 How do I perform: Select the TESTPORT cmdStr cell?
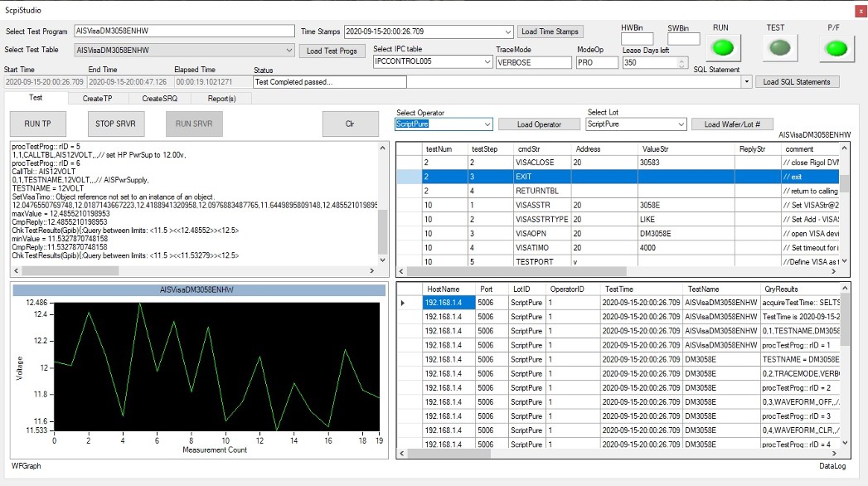[541, 261]
